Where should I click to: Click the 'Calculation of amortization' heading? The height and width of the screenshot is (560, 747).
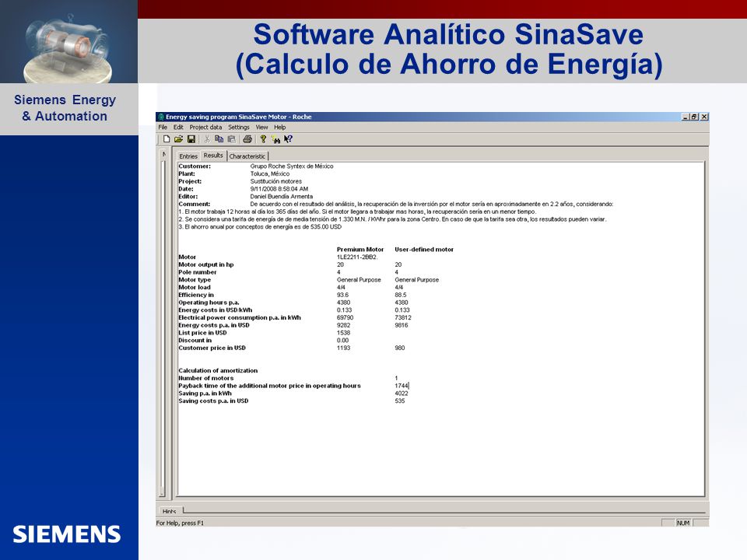[x=218, y=370]
